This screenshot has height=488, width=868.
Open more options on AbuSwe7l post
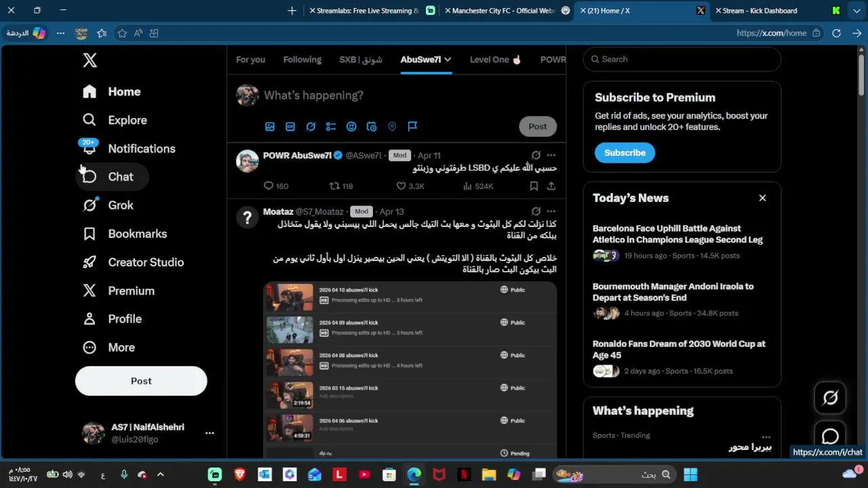(551, 155)
